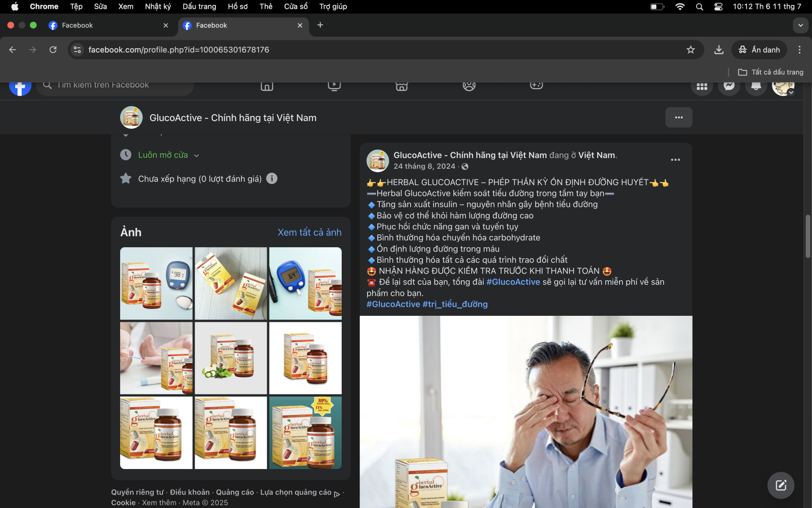Click the public audience globe icon on post
The image size is (812, 508).
(x=465, y=167)
